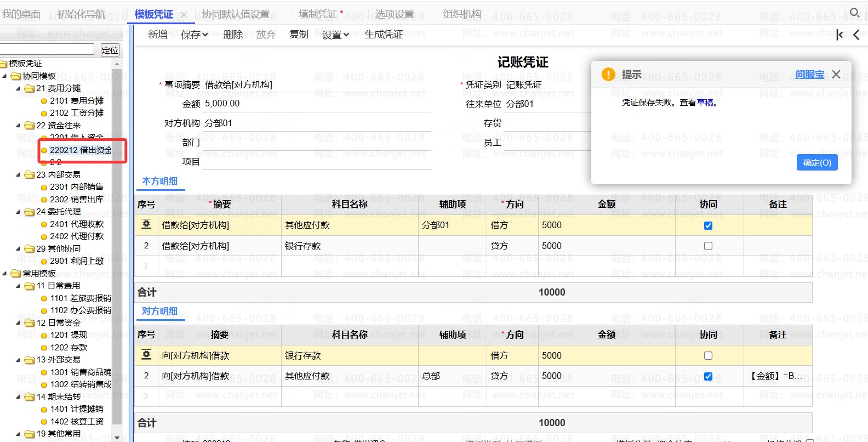Collapse the 23 内部交易 tree node
The image size is (868, 442).
point(18,175)
